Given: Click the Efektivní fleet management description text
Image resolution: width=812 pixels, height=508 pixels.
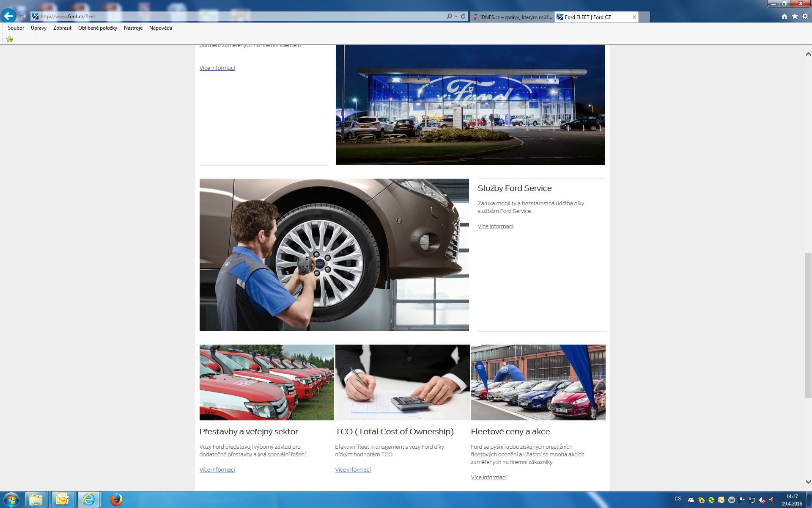Looking at the screenshot, I should pyautogui.click(x=390, y=451).
